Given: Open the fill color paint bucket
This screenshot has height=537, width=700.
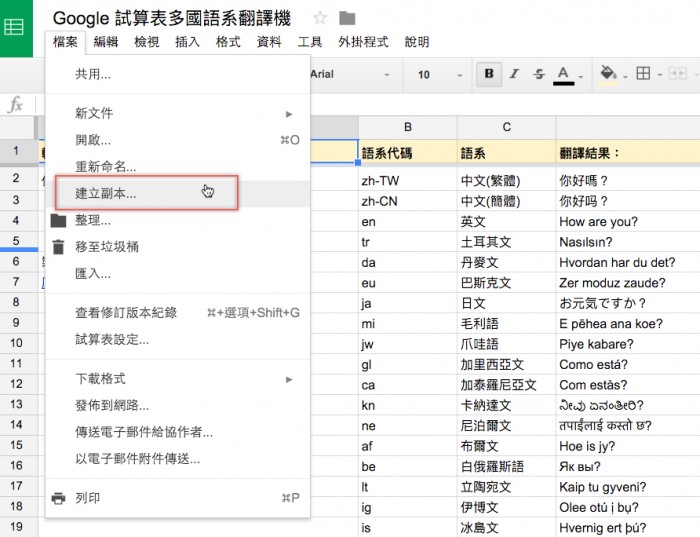Looking at the screenshot, I should (x=607, y=74).
